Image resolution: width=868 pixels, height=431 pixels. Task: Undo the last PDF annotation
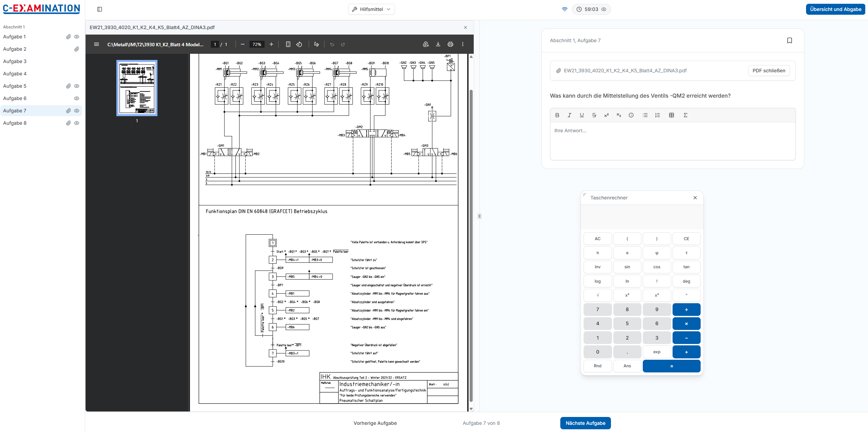pos(332,44)
